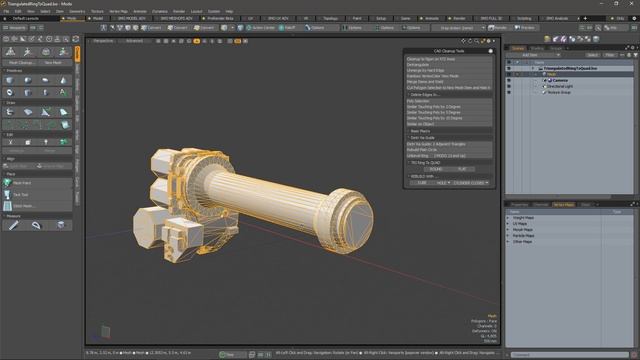
Task: Open the HOLE dropdown
Action: pos(443,183)
